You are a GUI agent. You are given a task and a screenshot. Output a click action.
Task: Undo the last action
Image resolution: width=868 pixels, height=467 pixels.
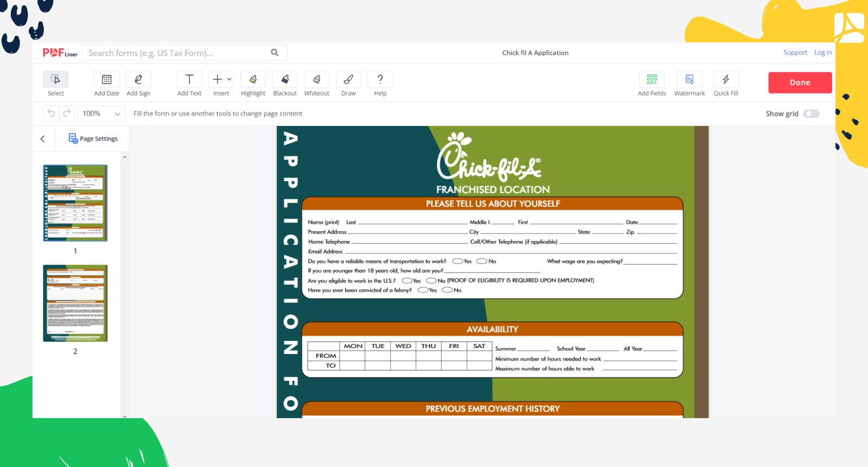tap(52, 113)
